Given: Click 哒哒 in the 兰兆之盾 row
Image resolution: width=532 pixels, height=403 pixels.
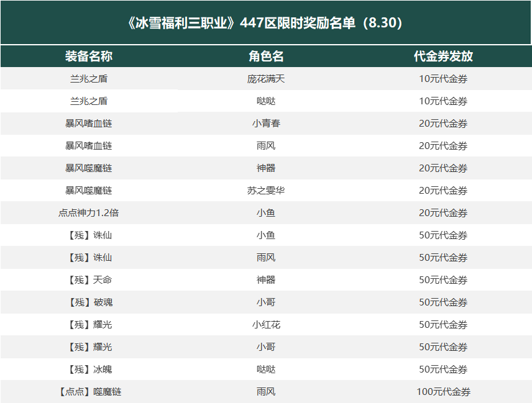Looking at the screenshot, I should pyautogui.click(x=266, y=101).
